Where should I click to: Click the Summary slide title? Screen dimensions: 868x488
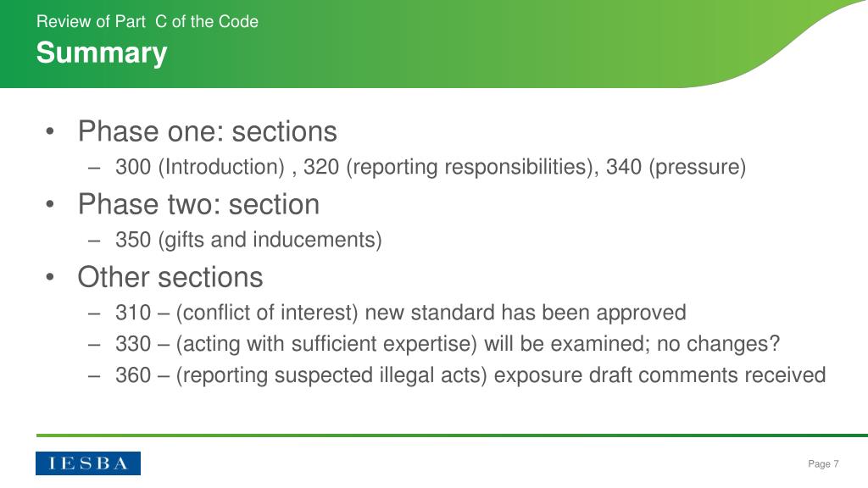(102, 53)
